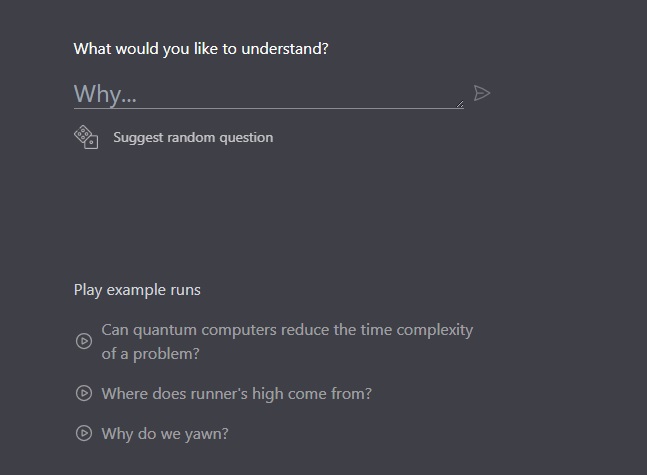647x475 pixels.
Task: Click the send arrow icon
Action: click(x=482, y=93)
